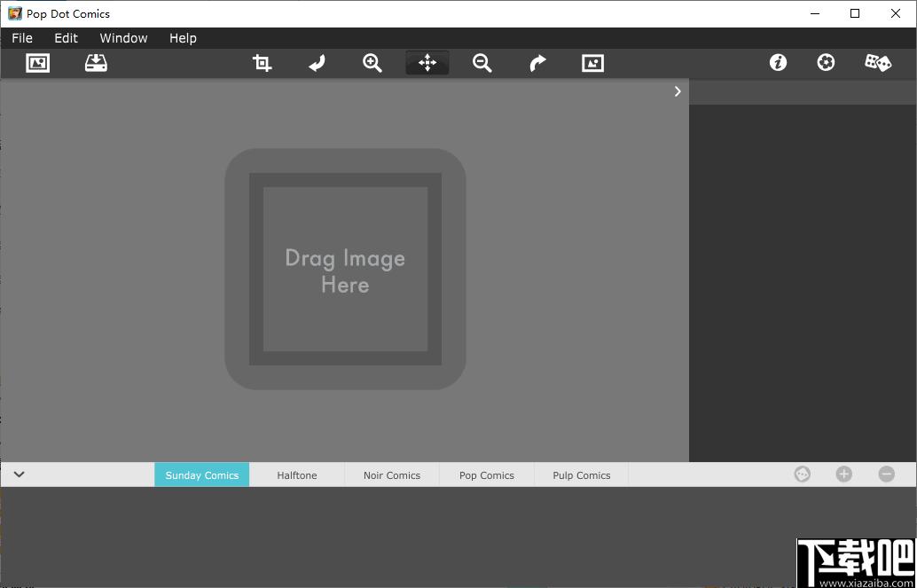Collapse the presets tray with chevron
The image size is (917, 588).
[20, 474]
